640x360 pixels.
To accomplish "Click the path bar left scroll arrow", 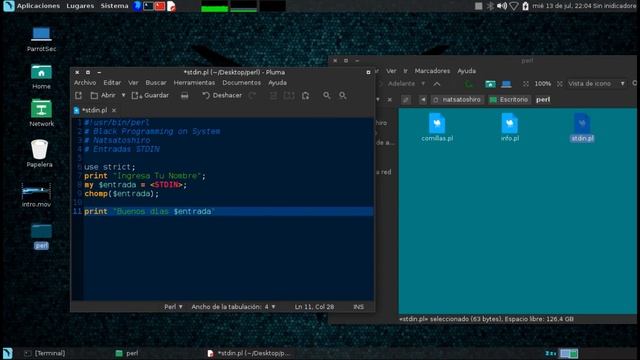I will pyautogui.click(x=423, y=100).
